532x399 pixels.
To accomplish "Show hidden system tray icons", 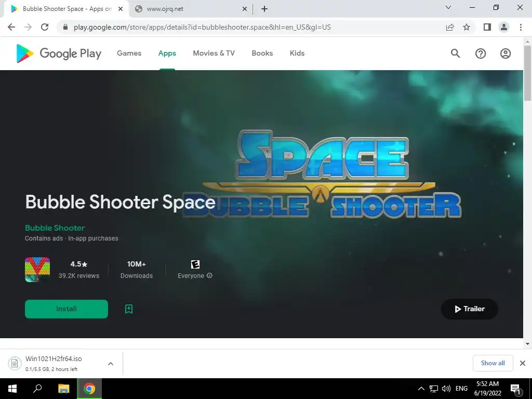I will pyautogui.click(x=421, y=389).
